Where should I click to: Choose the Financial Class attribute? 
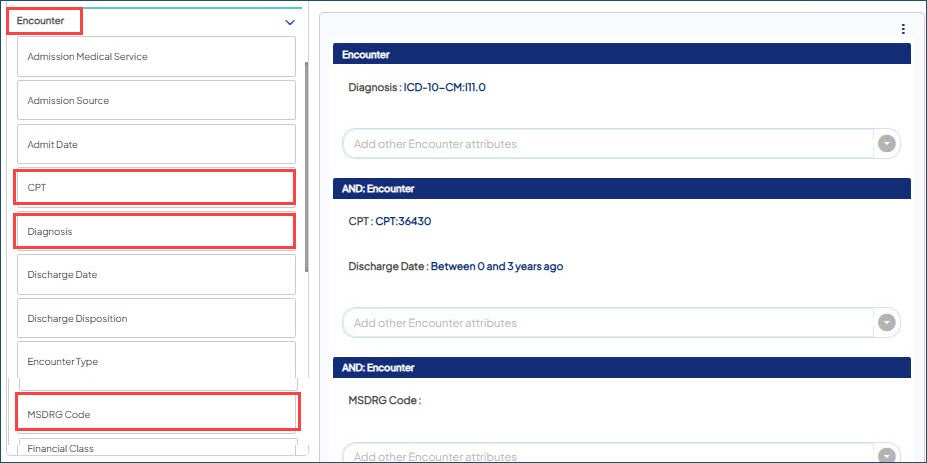point(156,449)
